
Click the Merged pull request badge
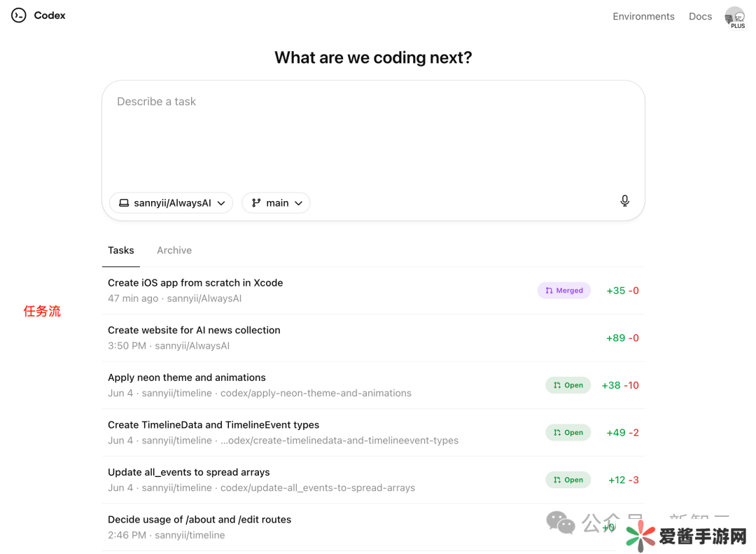tap(564, 291)
